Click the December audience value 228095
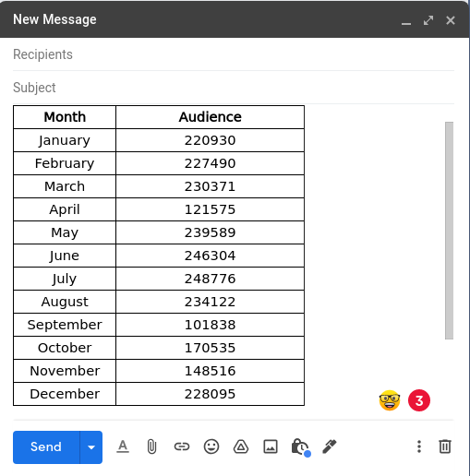The height and width of the screenshot is (476, 470). click(211, 394)
